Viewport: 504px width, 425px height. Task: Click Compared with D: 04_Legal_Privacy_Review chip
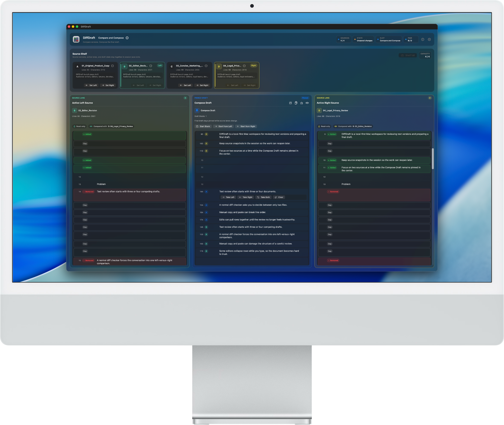point(111,126)
